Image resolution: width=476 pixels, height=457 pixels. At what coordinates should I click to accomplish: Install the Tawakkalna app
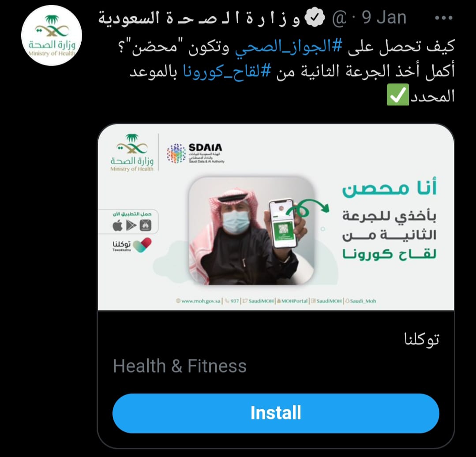pos(276,413)
